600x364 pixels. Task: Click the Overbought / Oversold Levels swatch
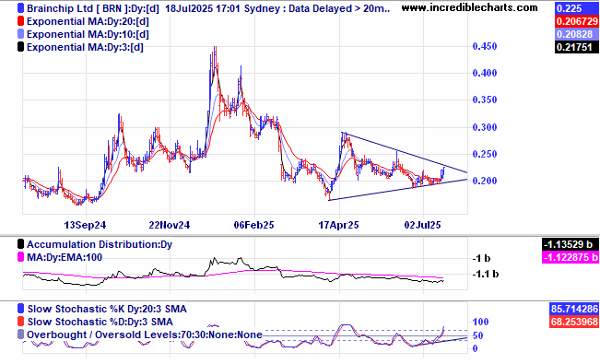tap(20, 335)
